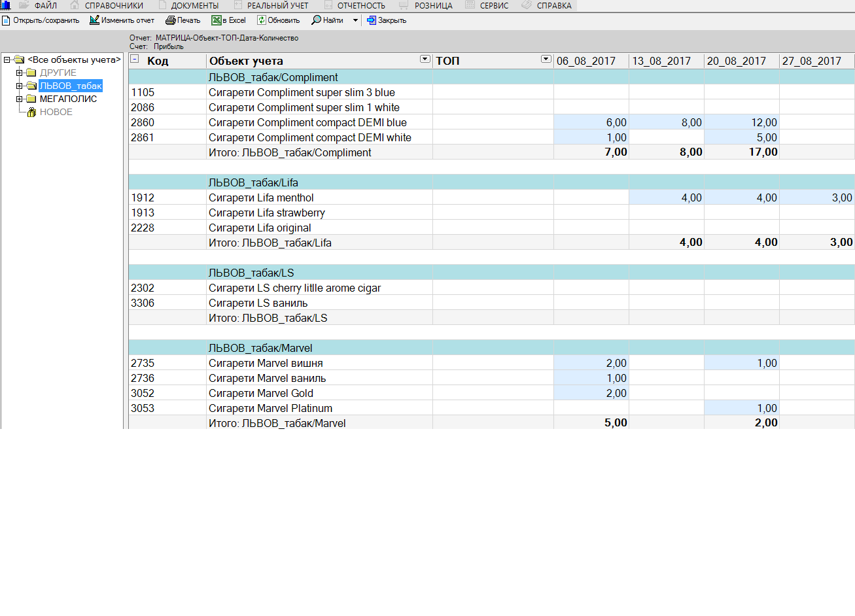Select МЕГАПОЛИС in the object tree

pos(68,99)
